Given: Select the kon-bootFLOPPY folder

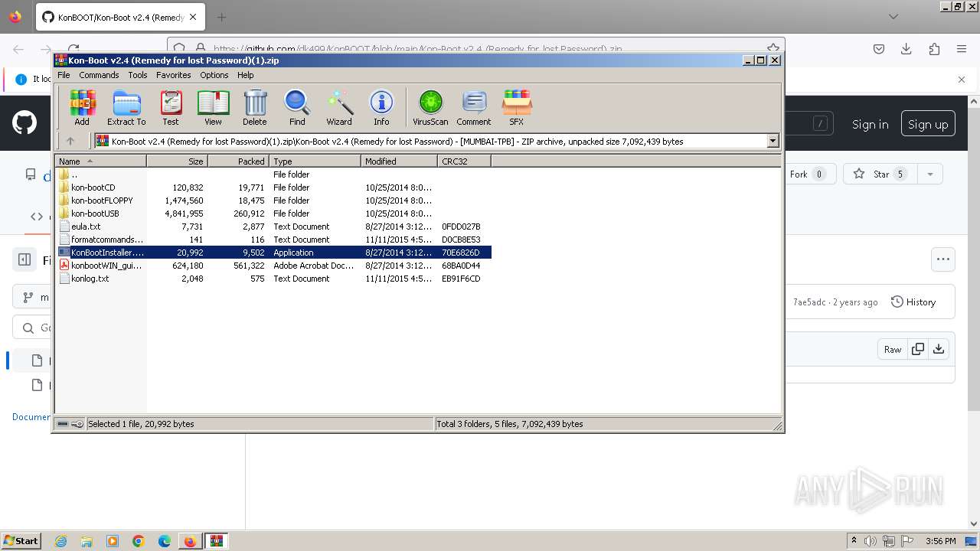Looking at the screenshot, I should (x=273, y=201).
